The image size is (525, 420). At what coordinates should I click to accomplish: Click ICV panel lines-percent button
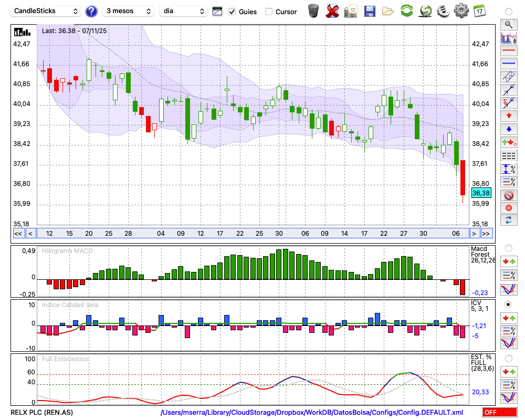(x=509, y=331)
